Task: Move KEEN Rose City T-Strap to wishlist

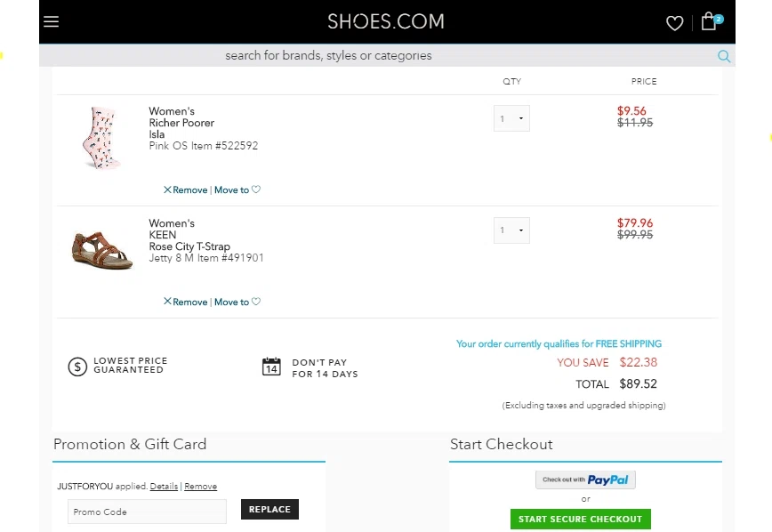Action: [x=237, y=302]
